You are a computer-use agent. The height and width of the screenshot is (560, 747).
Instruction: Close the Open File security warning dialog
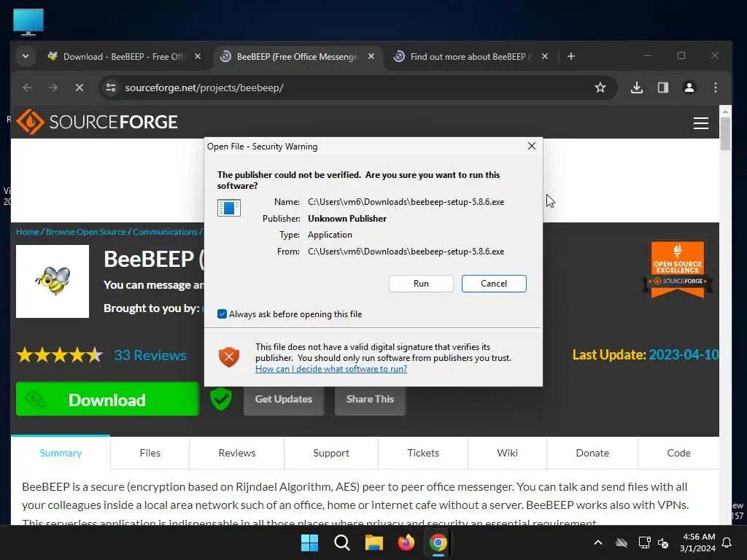532,146
